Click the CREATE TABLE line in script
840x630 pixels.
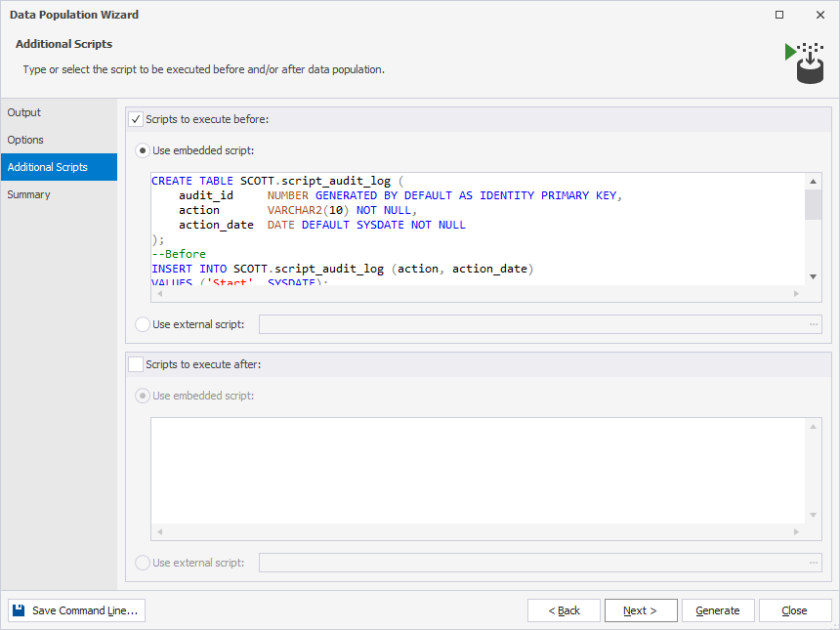[277, 181]
